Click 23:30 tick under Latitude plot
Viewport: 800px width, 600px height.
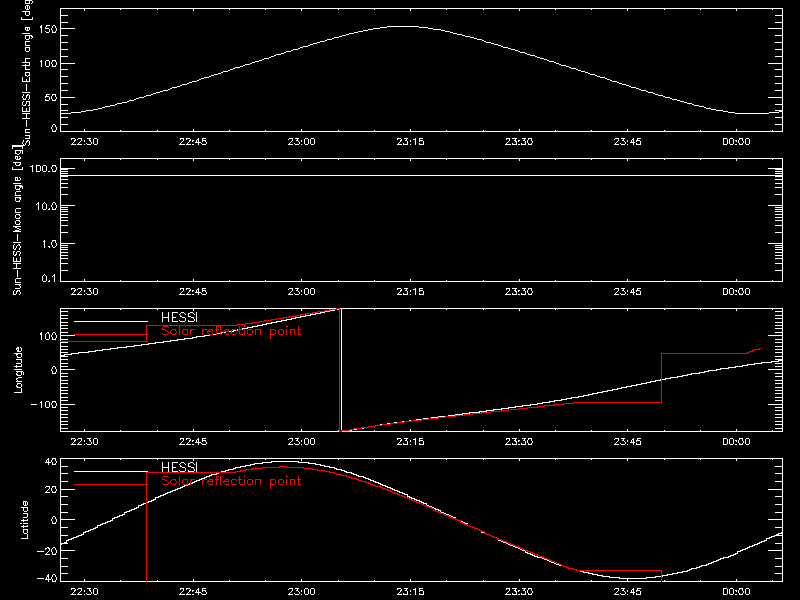point(519,591)
